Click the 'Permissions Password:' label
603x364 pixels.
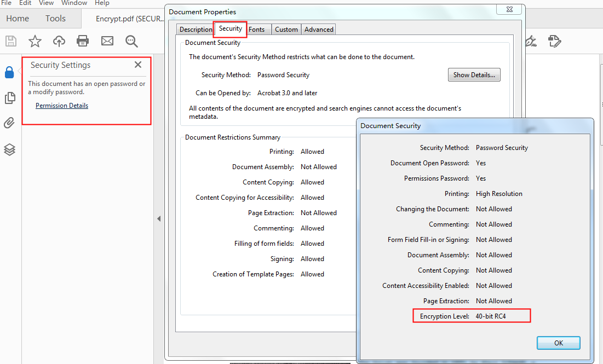pyautogui.click(x=437, y=178)
